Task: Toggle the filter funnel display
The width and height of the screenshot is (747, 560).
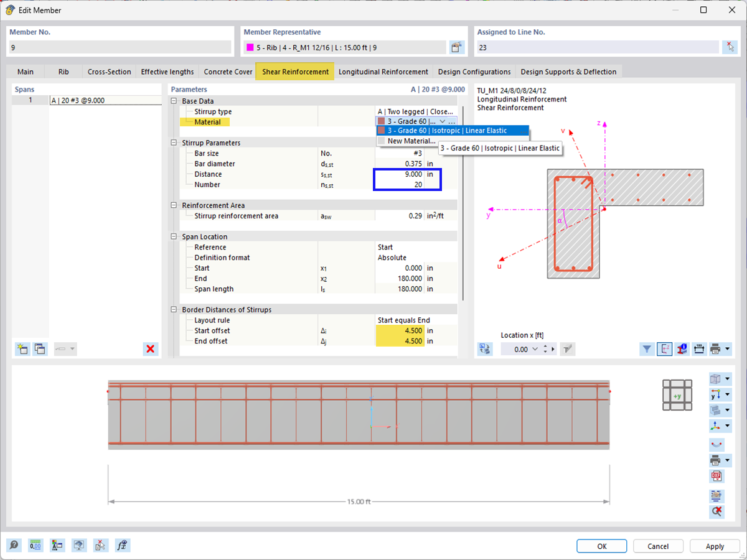Action: click(x=647, y=349)
